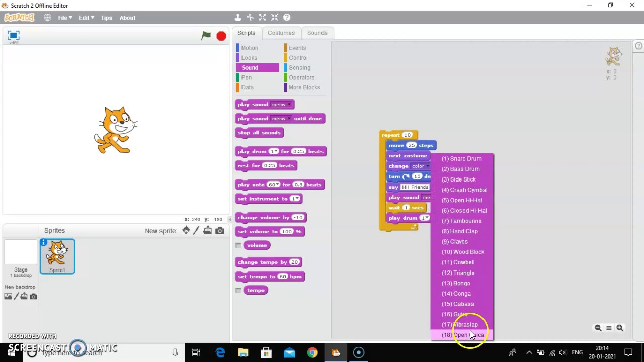Open the File menu dropdown
The height and width of the screenshot is (362, 644).
coord(65,18)
